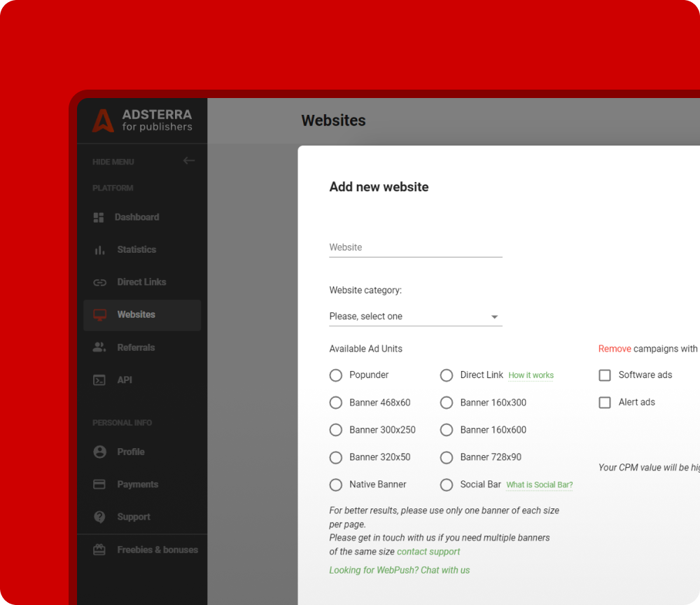
Task: Click the API terminal icon
Action: click(99, 380)
